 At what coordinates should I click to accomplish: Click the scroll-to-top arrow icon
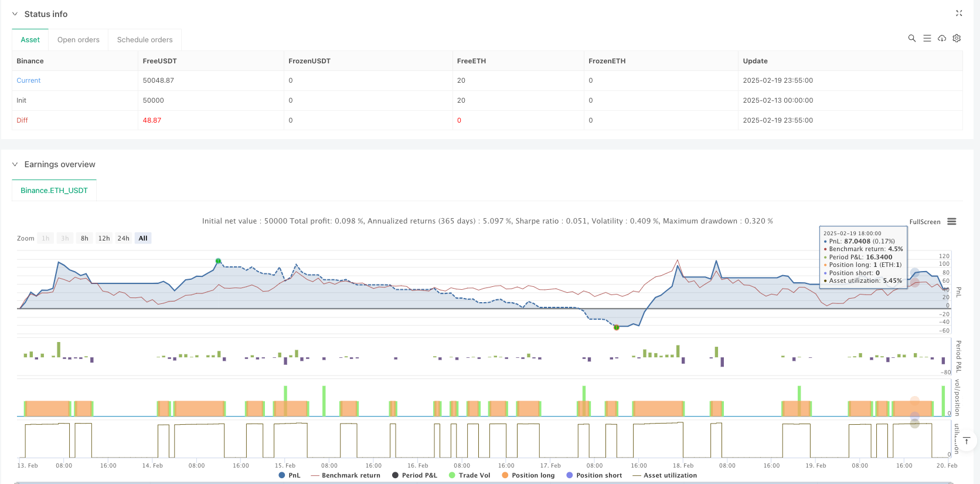(967, 441)
